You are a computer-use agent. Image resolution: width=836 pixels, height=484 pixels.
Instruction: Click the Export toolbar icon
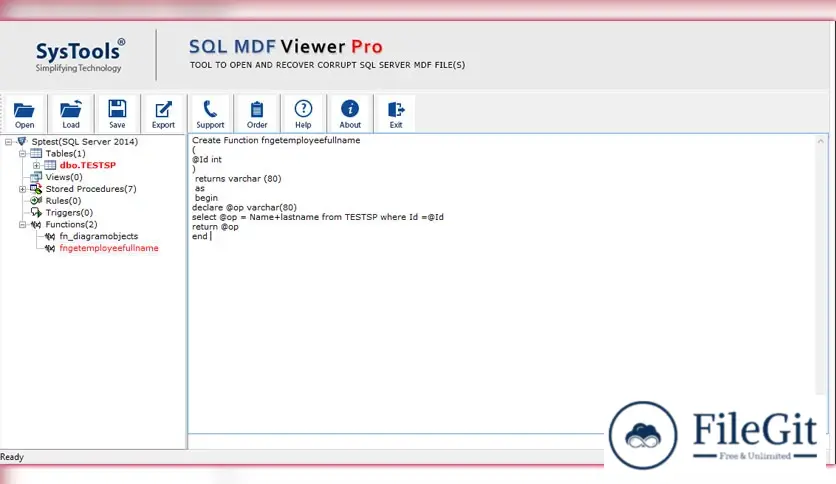[163, 109]
